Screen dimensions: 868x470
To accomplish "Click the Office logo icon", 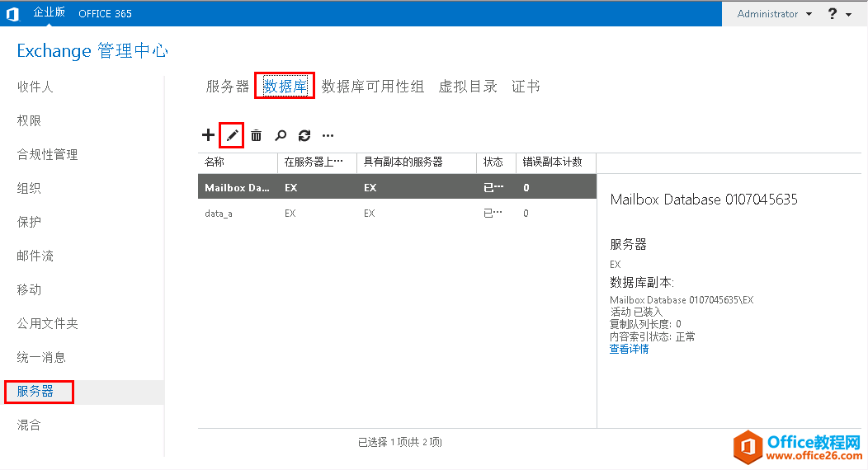I will tap(12, 14).
